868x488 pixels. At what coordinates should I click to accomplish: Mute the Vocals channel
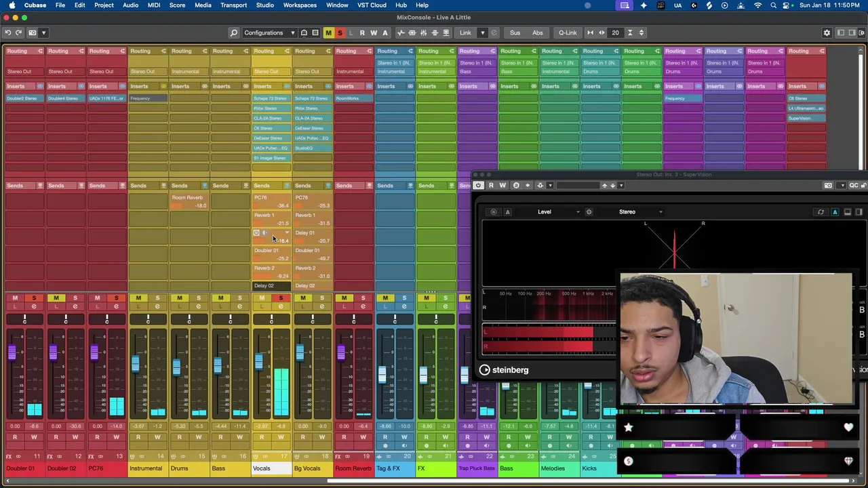coord(262,298)
